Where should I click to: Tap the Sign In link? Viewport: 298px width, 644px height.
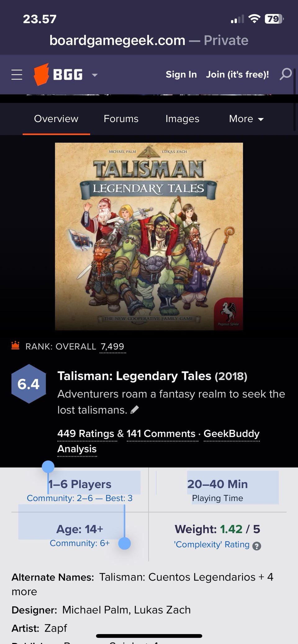pyautogui.click(x=181, y=74)
